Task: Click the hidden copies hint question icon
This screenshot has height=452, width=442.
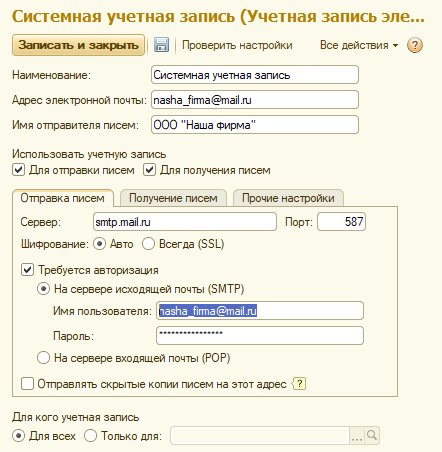Action: click(x=299, y=384)
